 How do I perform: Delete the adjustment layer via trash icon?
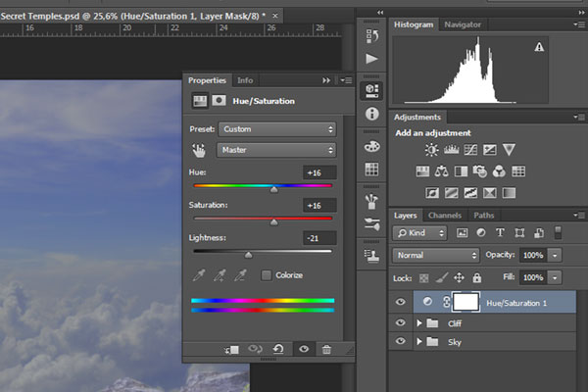(x=326, y=349)
